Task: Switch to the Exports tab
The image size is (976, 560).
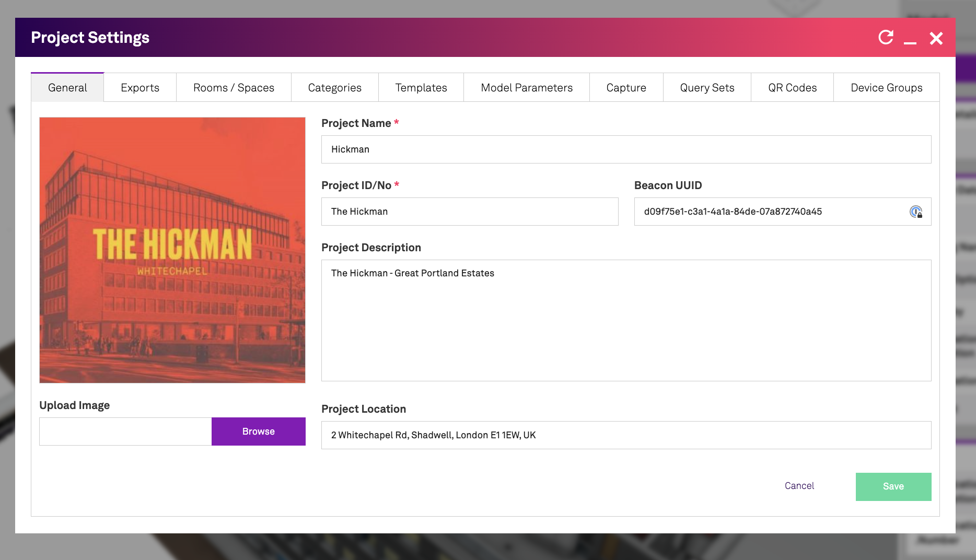Action: coord(140,88)
